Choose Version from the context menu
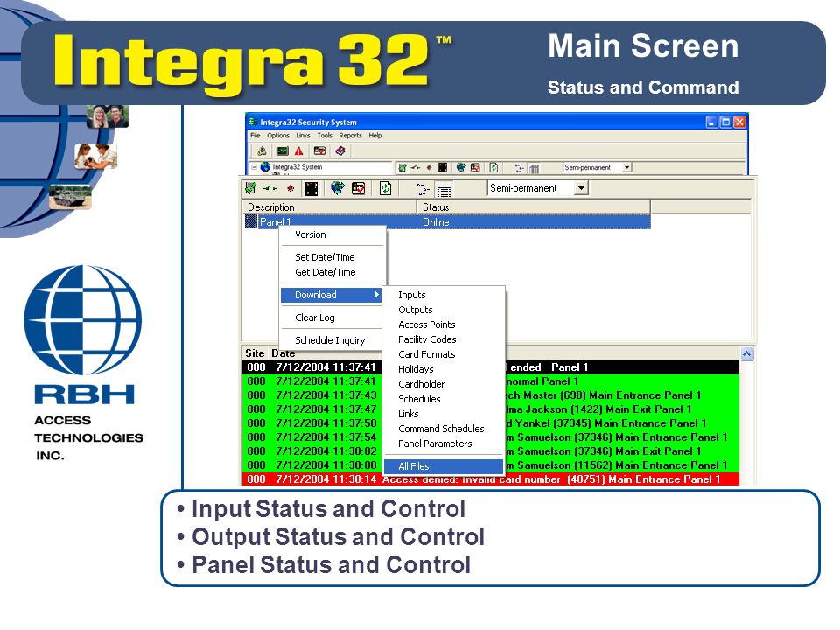840x630 pixels. (x=331, y=234)
